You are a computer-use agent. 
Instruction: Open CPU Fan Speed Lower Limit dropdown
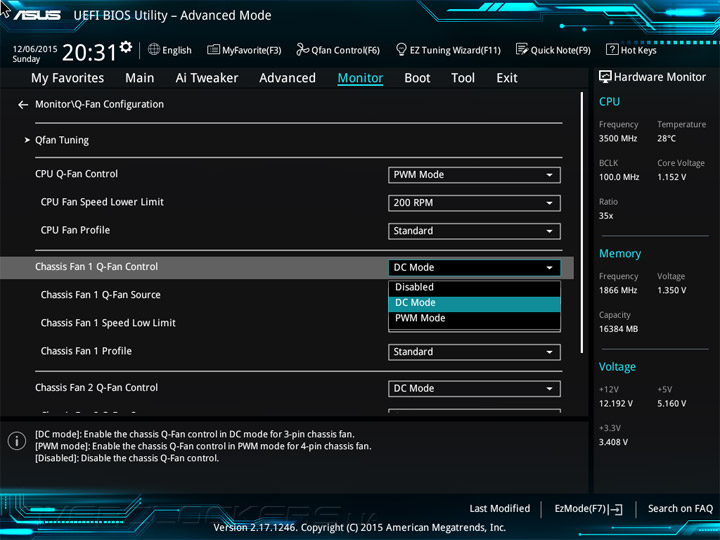point(474,203)
